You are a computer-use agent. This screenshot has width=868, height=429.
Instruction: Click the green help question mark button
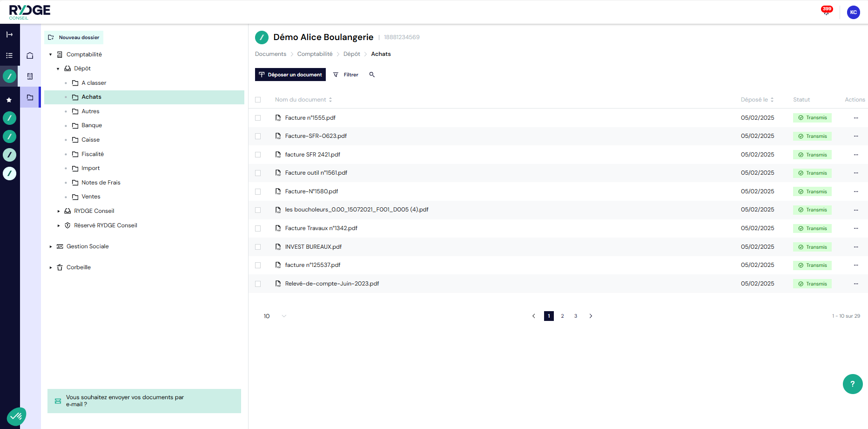852,384
